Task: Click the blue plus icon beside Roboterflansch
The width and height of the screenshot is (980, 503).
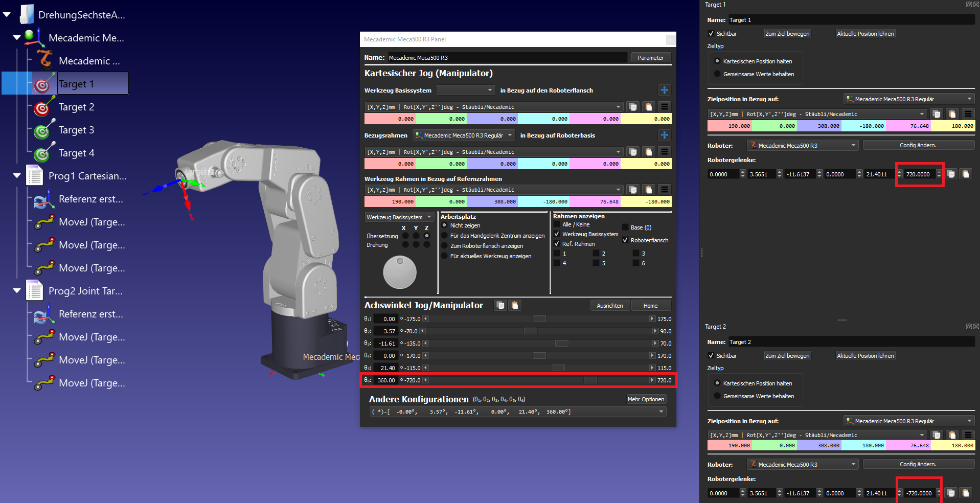Action: [664, 90]
